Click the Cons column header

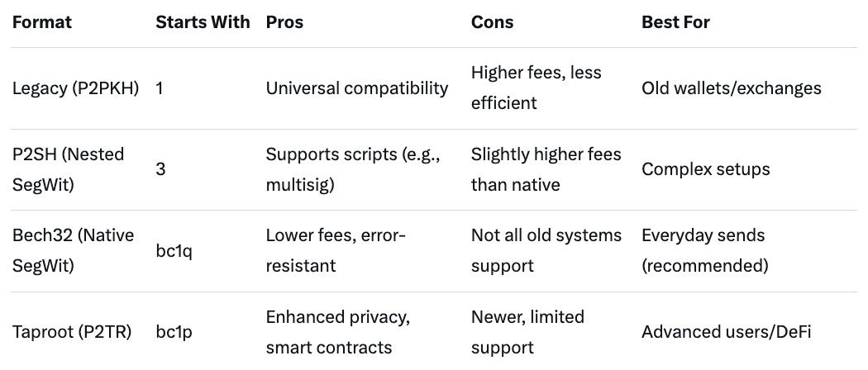[492, 22]
